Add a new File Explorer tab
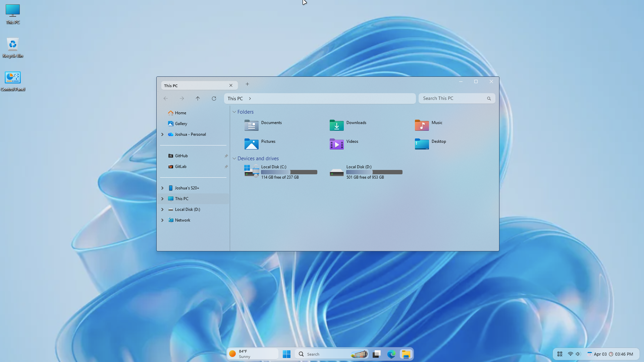The width and height of the screenshot is (644, 362). [248, 84]
